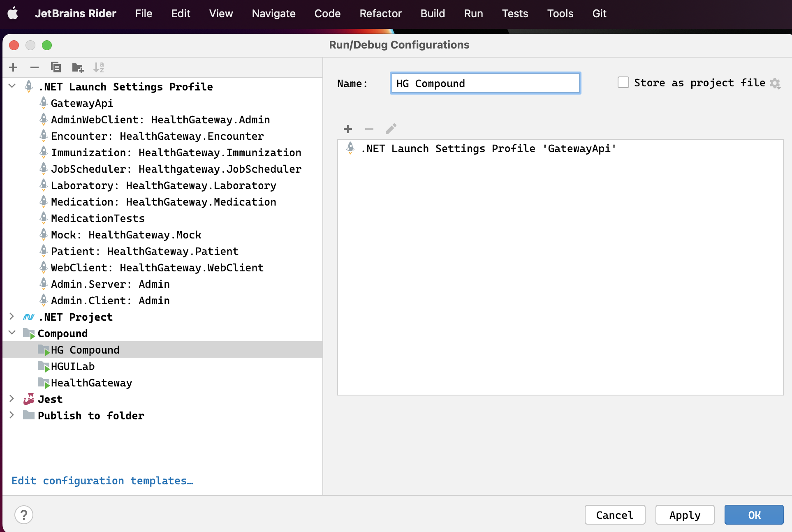The height and width of the screenshot is (532, 792).
Task: Click the HealthGateway compound icon
Action: [44, 383]
